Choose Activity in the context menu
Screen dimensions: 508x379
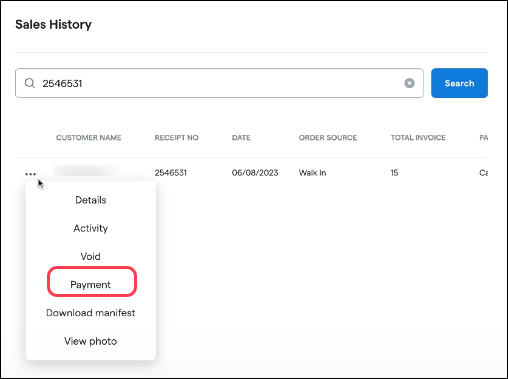point(91,228)
